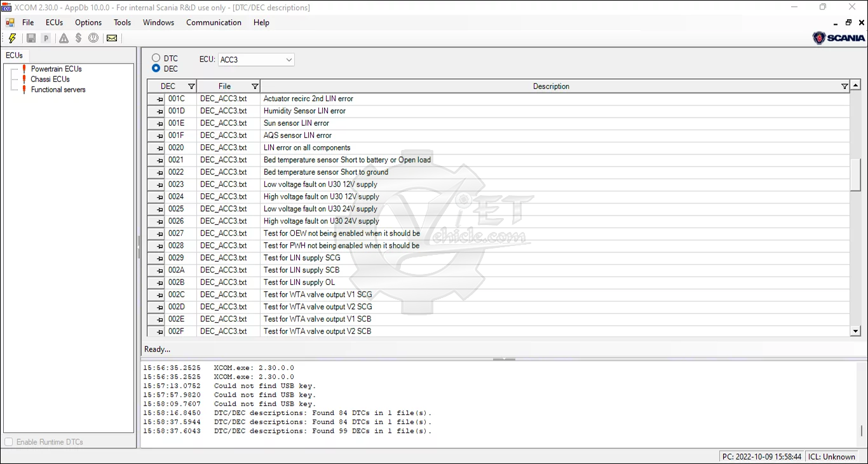The width and height of the screenshot is (868, 464).
Task: Open the Description column filter dropdown
Action: (x=844, y=86)
